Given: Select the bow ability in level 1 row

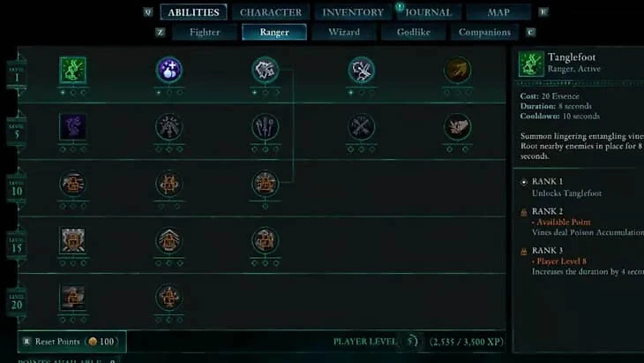Looking at the screenshot, I should point(361,70).
